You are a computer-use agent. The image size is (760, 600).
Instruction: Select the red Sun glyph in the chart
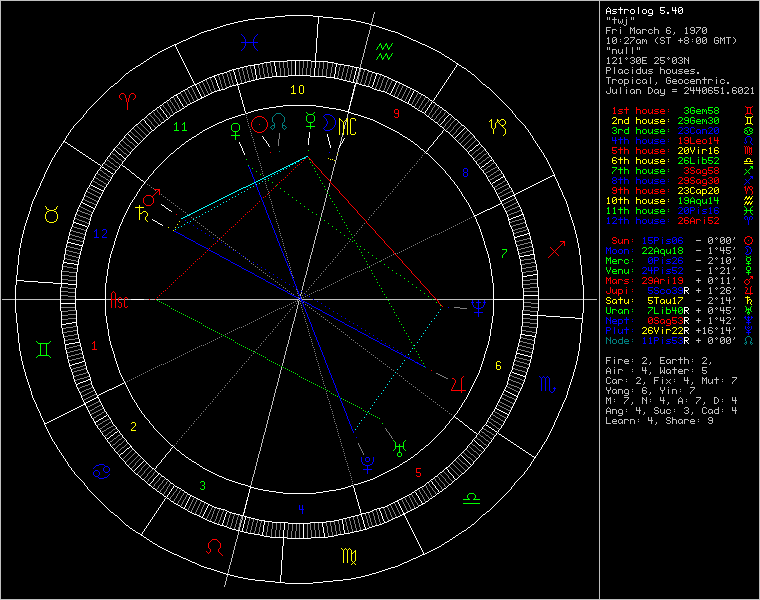pos(259,124)
